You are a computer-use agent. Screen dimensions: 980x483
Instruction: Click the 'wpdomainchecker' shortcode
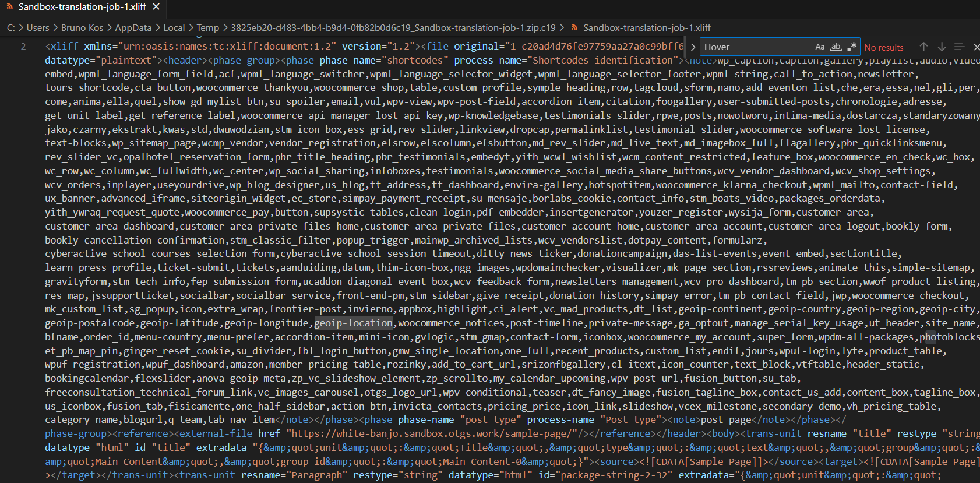pyautogui.click(x=558, y=267)
